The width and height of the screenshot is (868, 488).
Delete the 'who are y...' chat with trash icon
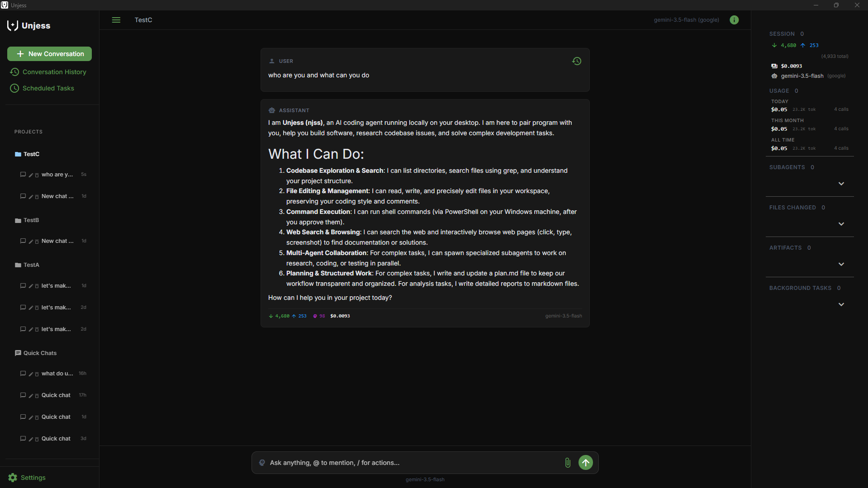pyautogui.click(x=37, y=175)
